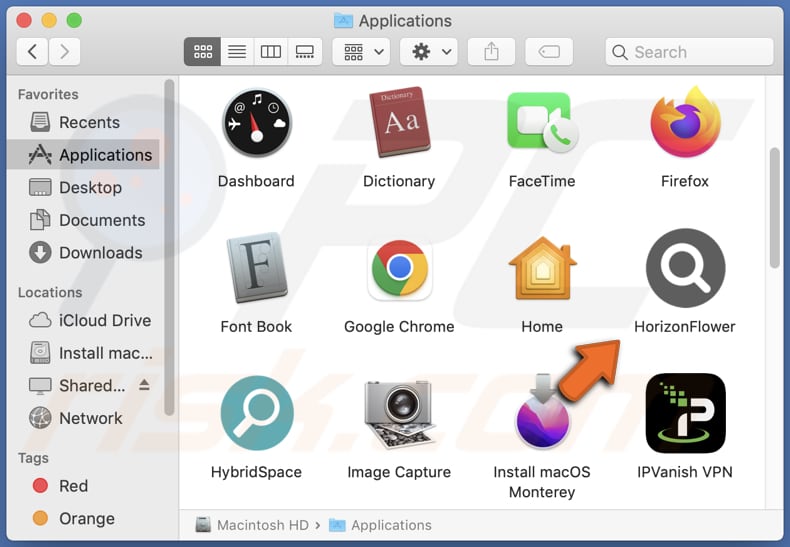
Task: Click the Applications folder icon in title bar
Action: pyautogui.click(x=343, y=21)
